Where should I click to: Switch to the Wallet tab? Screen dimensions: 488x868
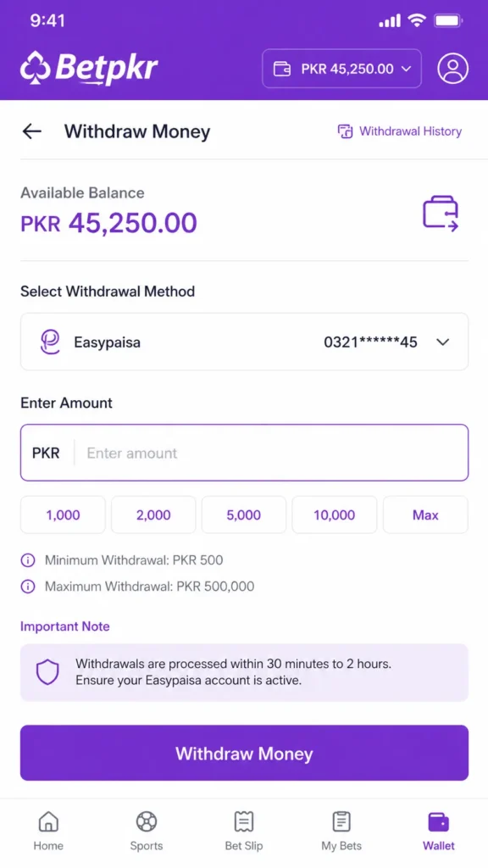[x=438, y=829]
